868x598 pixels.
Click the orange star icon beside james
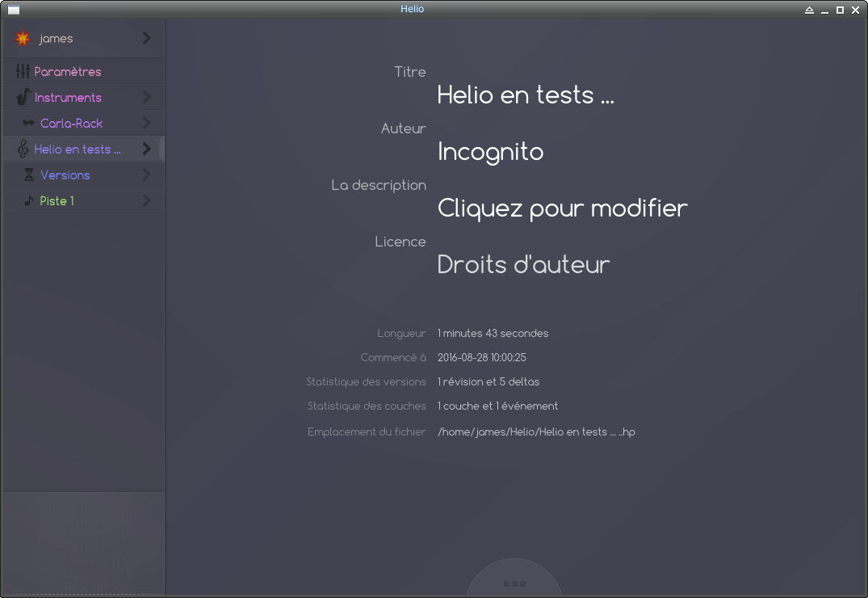23,38
